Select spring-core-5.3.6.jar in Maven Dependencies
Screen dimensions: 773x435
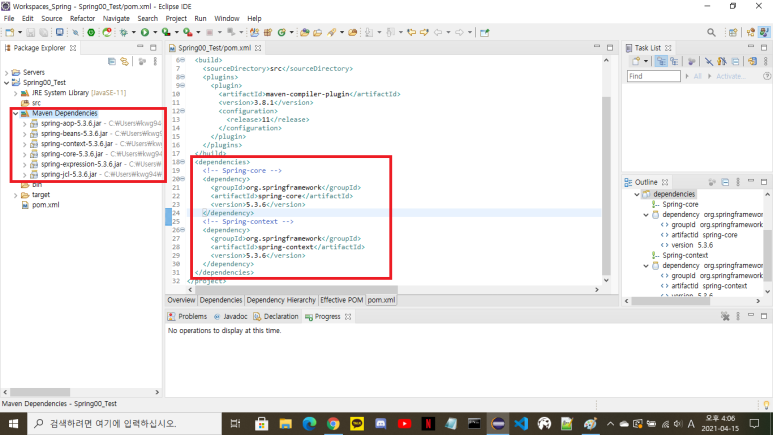pyautogui.click(x=72, y=154)
